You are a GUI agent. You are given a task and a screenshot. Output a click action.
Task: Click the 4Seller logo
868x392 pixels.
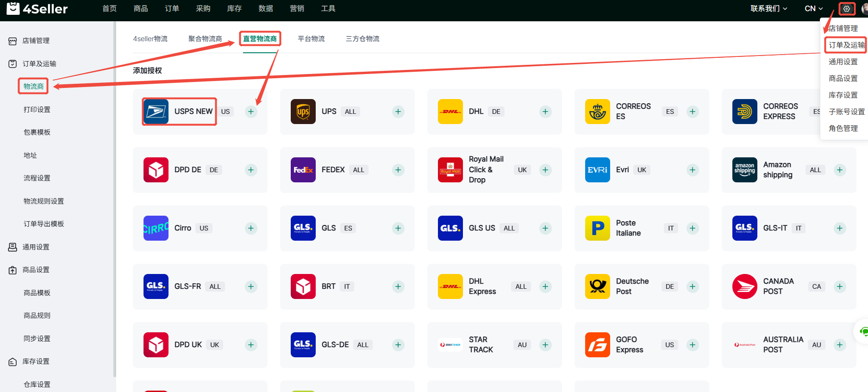(37, 8)
